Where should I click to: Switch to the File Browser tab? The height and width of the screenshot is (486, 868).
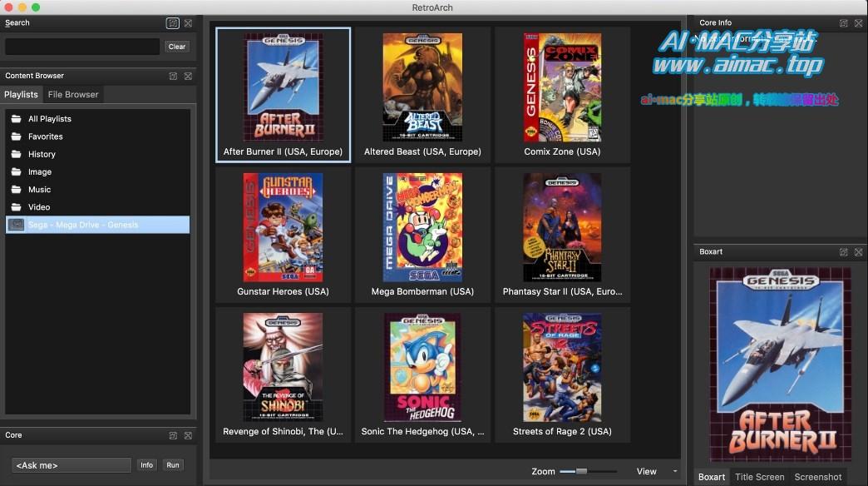point(73,95)
